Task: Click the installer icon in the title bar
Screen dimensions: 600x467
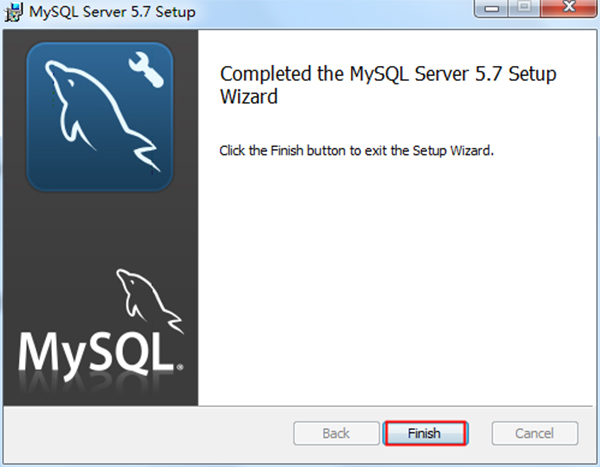Action: click(14, 11)
